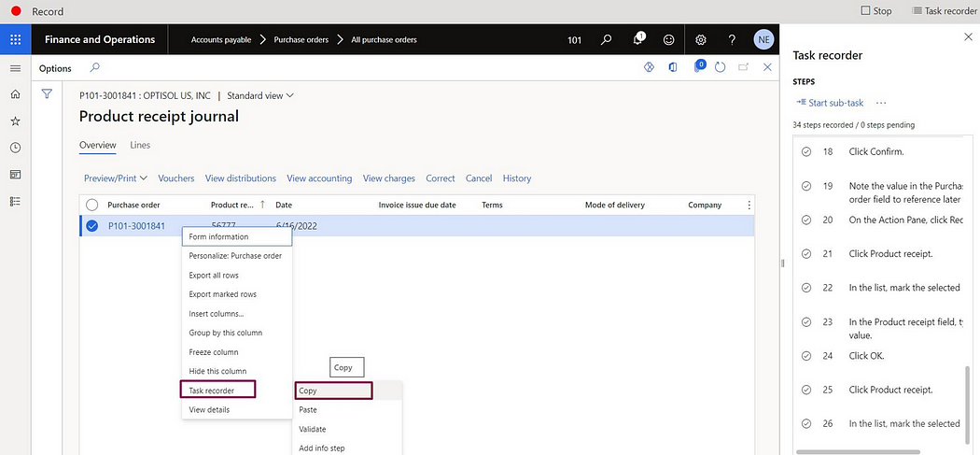This screenshot has height=455, width=980.
Task: Choose Freeze column
Action: point(237,352)
